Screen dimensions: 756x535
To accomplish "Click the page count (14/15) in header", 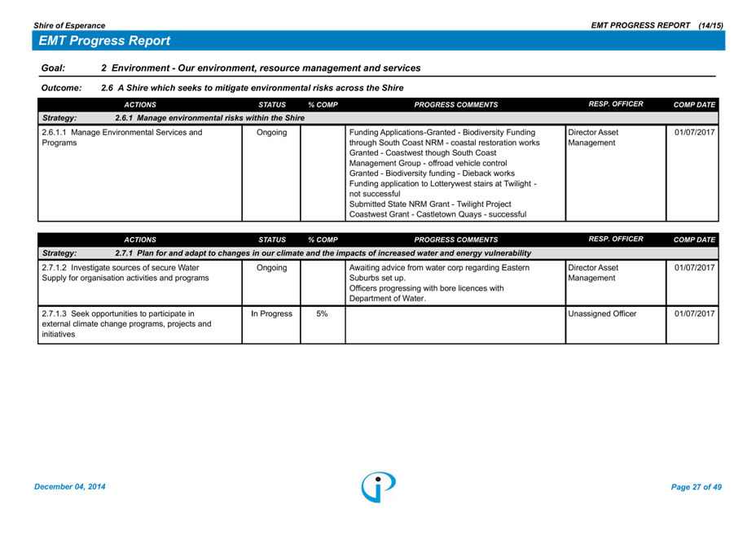I will 710,26.
